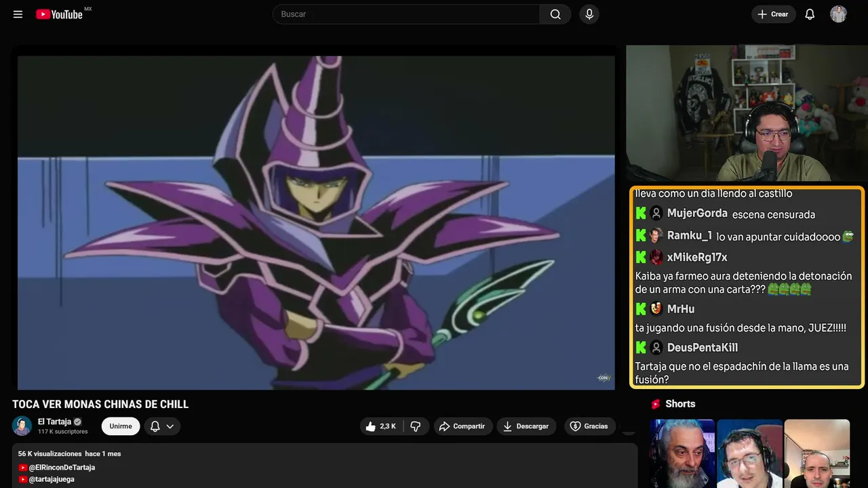The width and height of the screenshot is (868, 488).
Task: Open first Shorts thumbnail with bearded man
Action: tap(682, 453)
